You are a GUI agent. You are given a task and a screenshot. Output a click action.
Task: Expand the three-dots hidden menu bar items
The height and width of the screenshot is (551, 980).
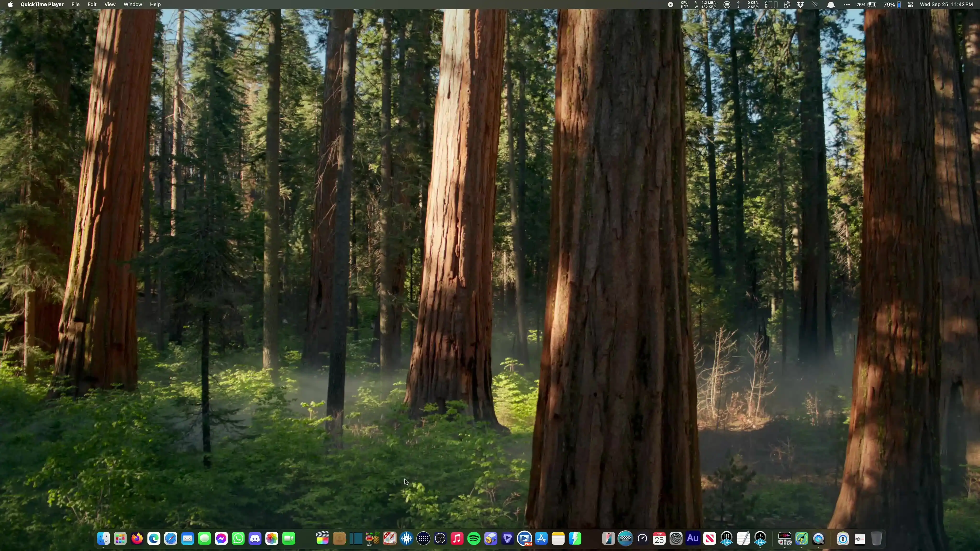846,5
